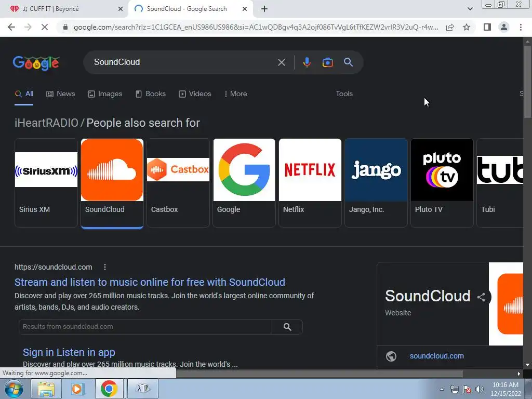The height and width of the screenshot is (399, 532).
Task: Click the share page icon in address bar
Action: click(450, 27)
